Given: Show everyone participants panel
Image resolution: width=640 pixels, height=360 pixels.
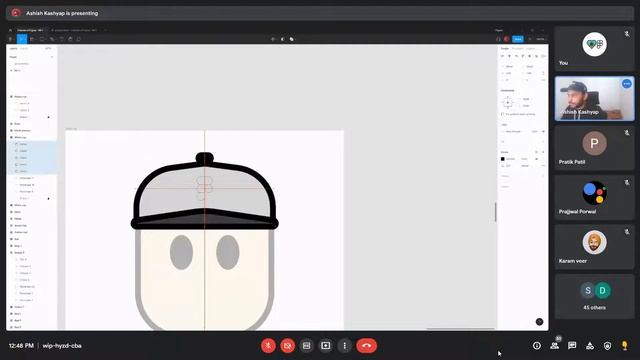Looking at the screenshot, I should 555,346.
